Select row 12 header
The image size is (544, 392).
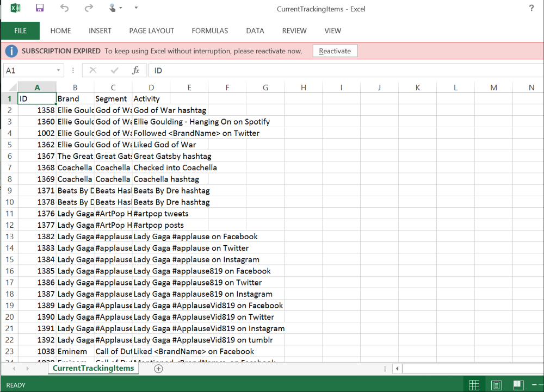(x=9, y=225)
